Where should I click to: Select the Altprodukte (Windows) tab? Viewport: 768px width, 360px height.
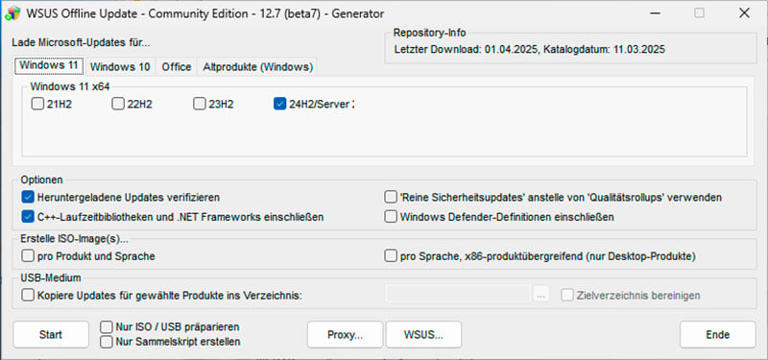(258, 67)
